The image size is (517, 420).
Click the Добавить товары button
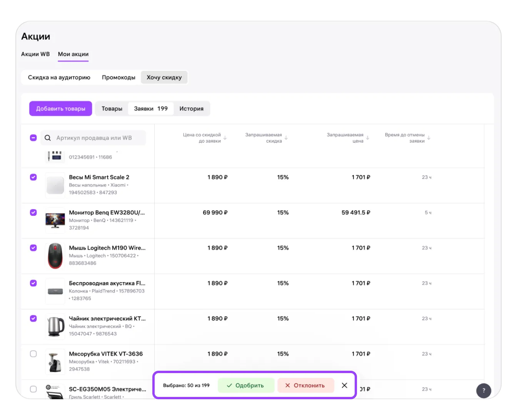[61, 108]
